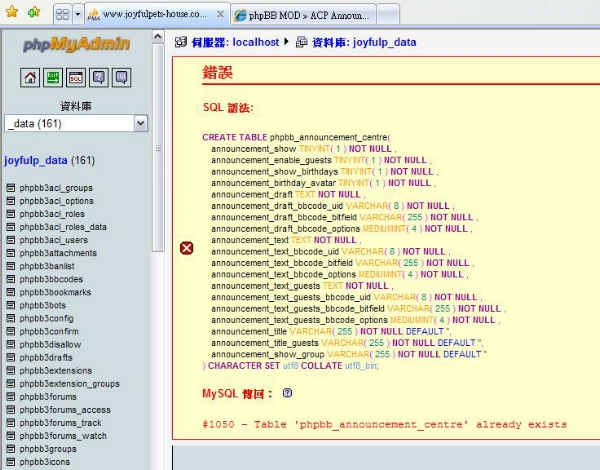Click the #1050 Table already exists error text
The height and width of the screenshot is (470, 600).
click(384, 424)
